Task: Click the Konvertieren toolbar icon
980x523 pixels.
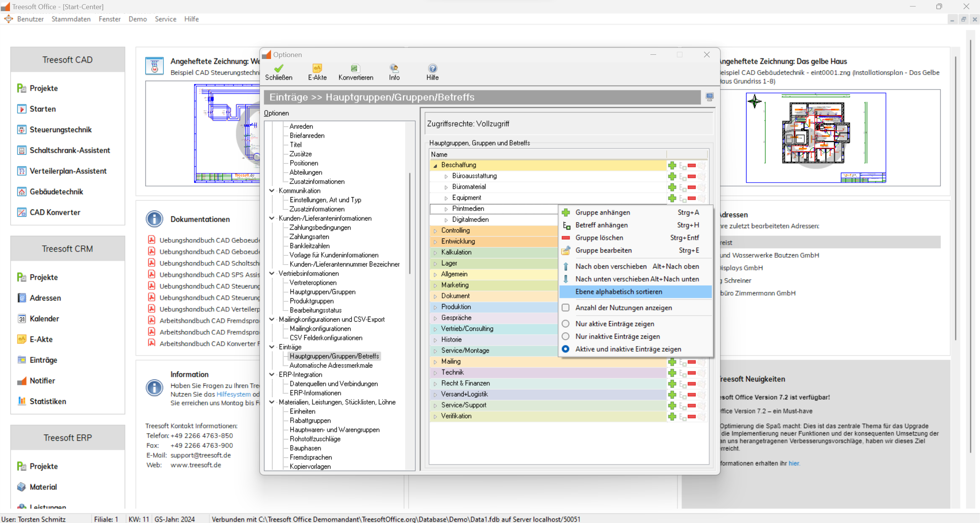Action: [x=355, y=69]
